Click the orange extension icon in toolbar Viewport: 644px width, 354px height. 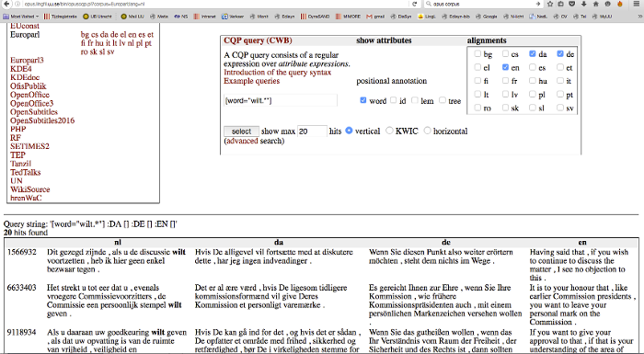(x=620, y=4)
